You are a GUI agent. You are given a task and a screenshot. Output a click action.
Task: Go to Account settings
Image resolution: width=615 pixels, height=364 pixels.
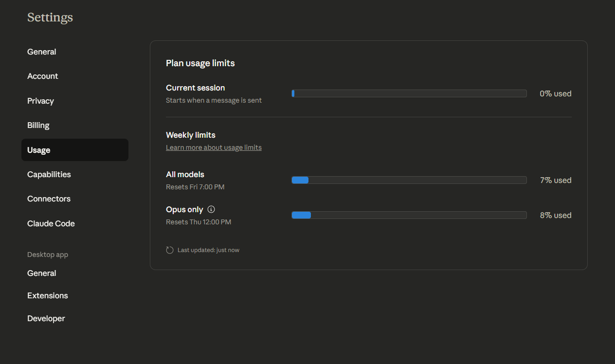coord(43,76)
